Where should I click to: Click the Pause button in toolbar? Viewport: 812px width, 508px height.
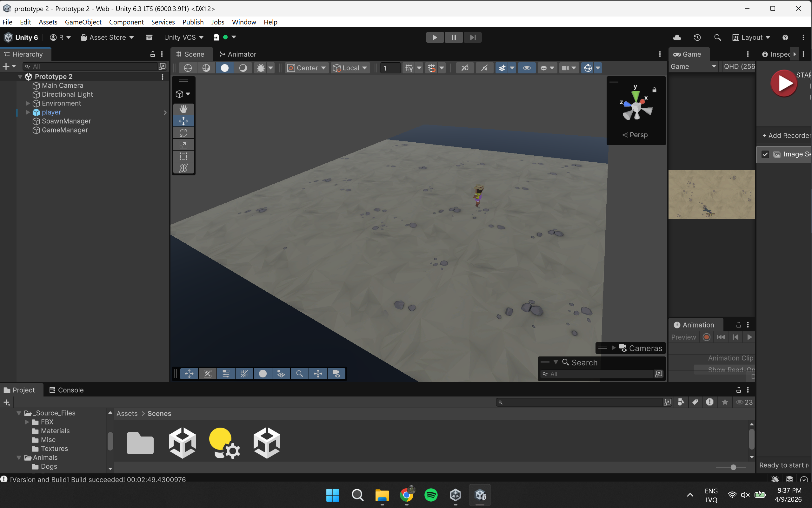pos(454,37)
